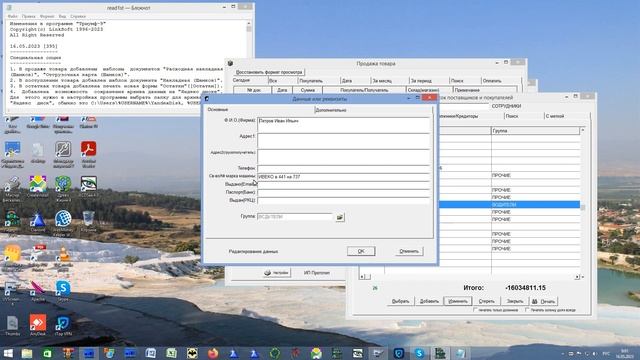
Task: Click Notepad scrollbar up arrow
Action: tap(249, 24)
